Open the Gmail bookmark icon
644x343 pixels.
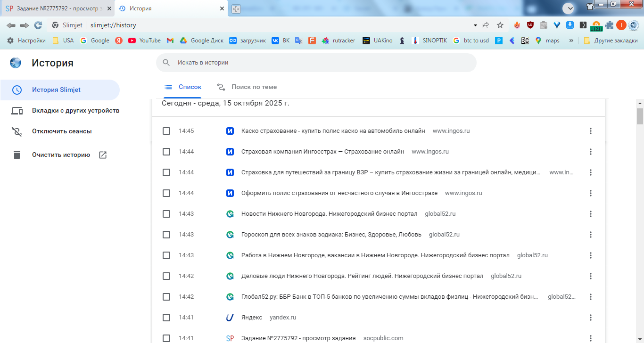click(x=170, y=41)
